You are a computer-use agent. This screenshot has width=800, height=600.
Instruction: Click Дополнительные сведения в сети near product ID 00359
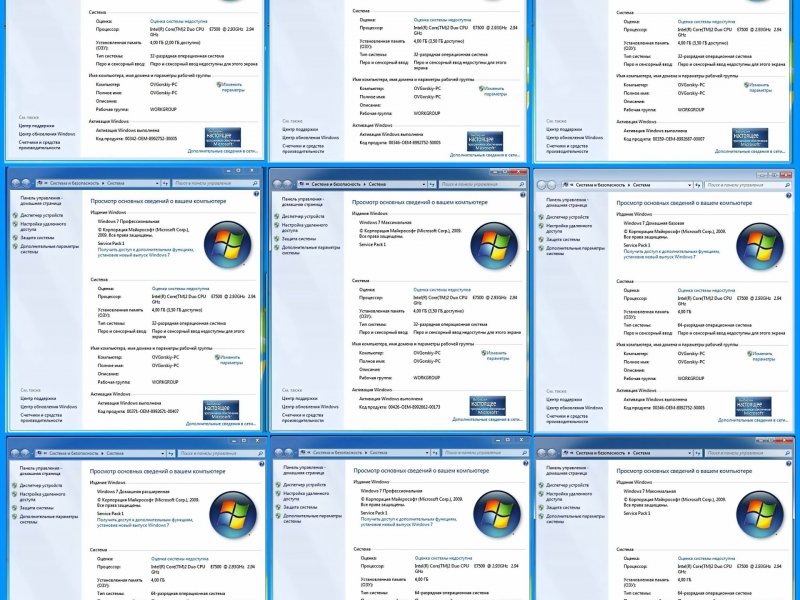pos(750,152)
